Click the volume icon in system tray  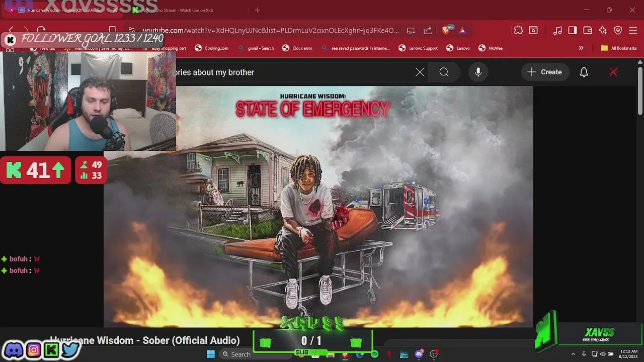coord(603,354)
